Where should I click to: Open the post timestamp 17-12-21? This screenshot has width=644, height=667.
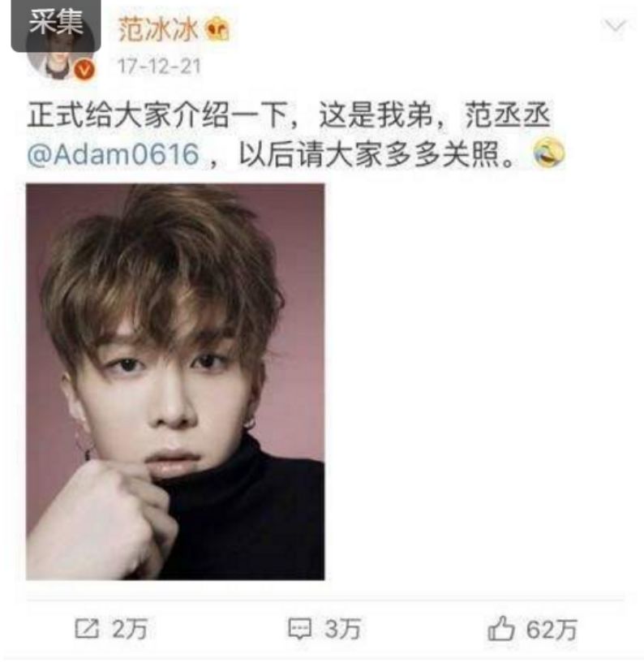[159, 67]
